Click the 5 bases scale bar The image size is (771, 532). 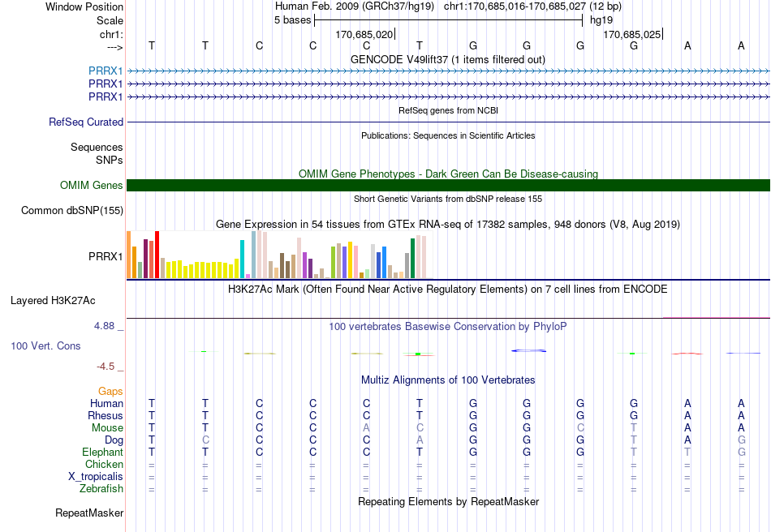coord(449,20)
